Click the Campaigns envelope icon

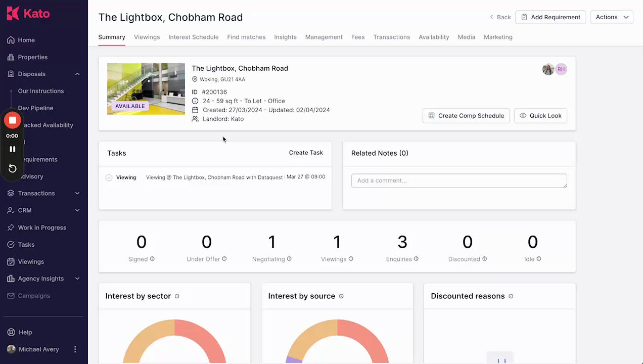coord(11,296)
